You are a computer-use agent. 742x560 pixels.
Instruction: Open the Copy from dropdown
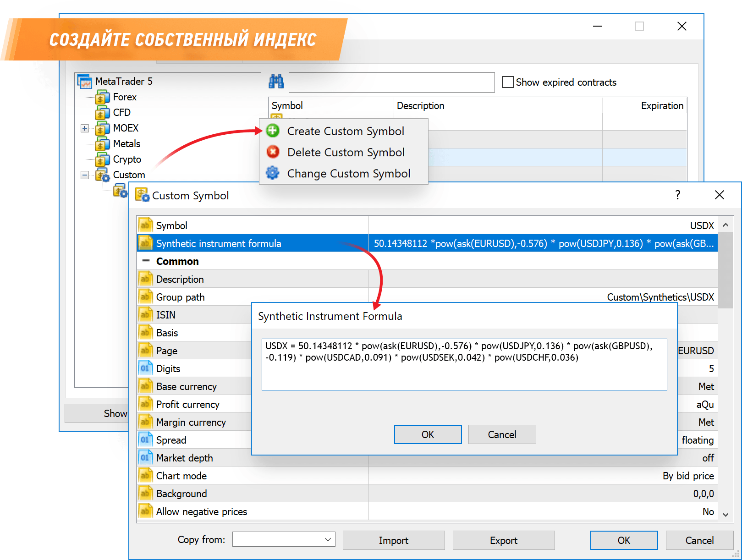327,539
